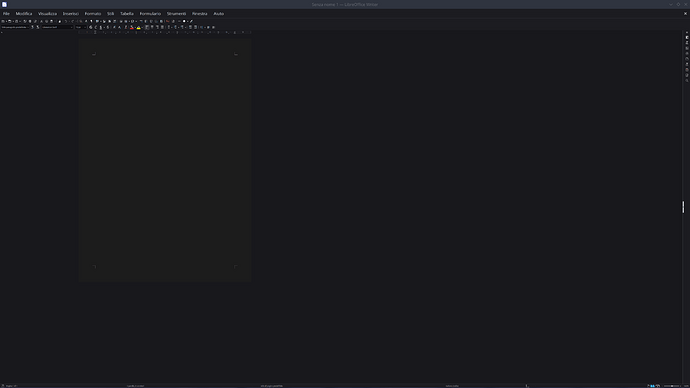Open the Inserisci menu
Image resolution: width=690 pixels, height=388 pixels.
point(70,14)
